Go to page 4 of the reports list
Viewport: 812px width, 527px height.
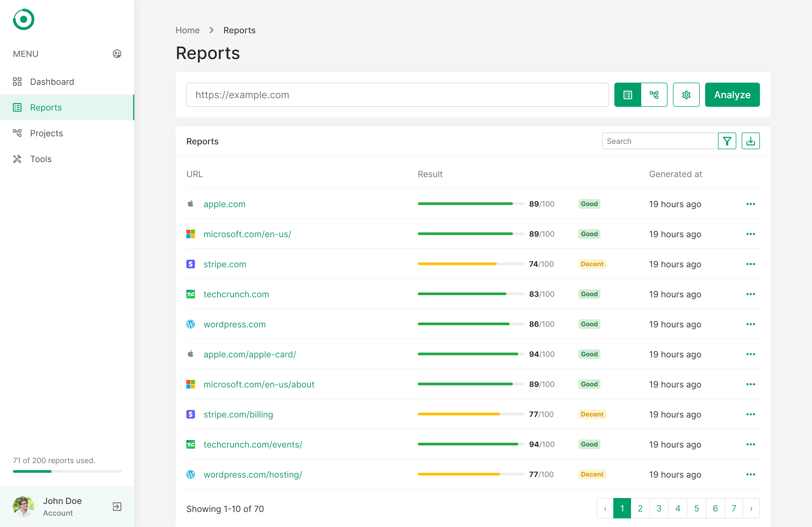click(x=678, y=508)
